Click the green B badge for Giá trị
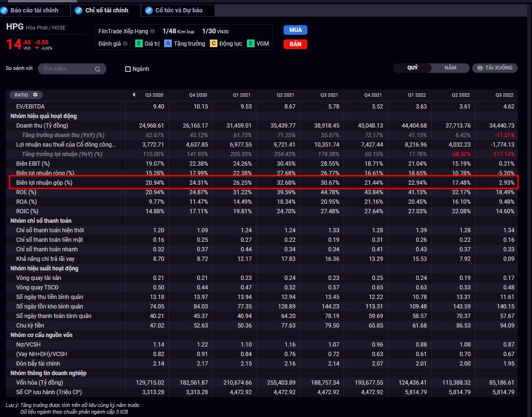532x417 pixels. [x=138, y=44]
